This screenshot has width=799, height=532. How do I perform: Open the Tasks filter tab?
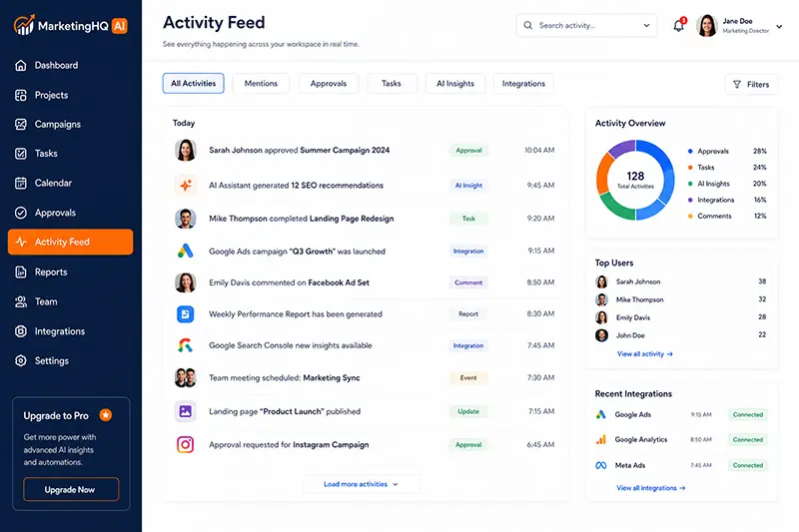pos(392,84)
